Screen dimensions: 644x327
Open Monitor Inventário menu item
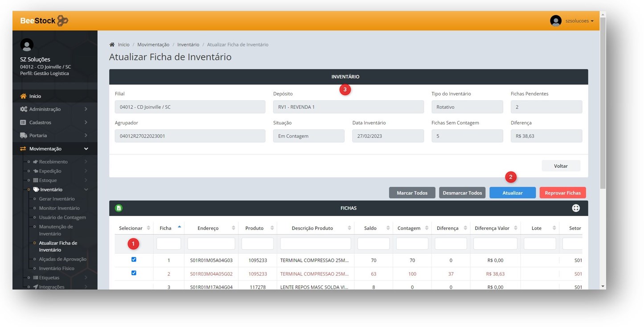tap(59, 208)
